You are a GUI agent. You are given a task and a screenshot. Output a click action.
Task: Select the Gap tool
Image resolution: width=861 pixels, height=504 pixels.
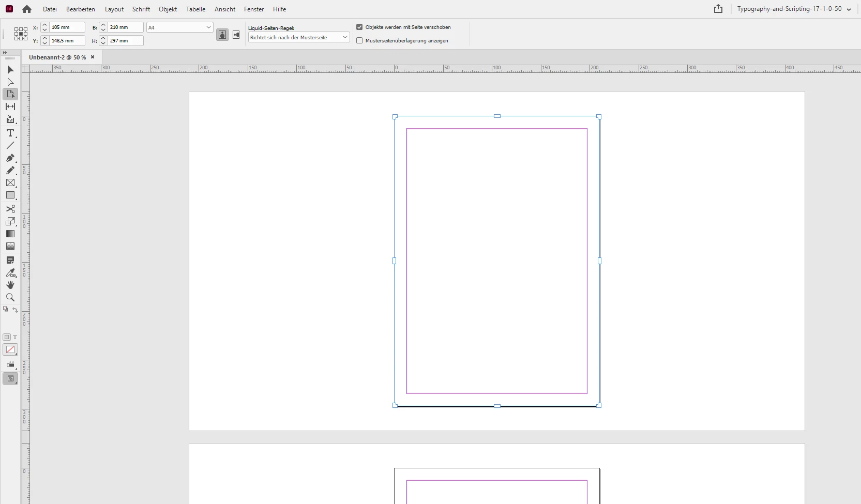(x=10, y=106)
